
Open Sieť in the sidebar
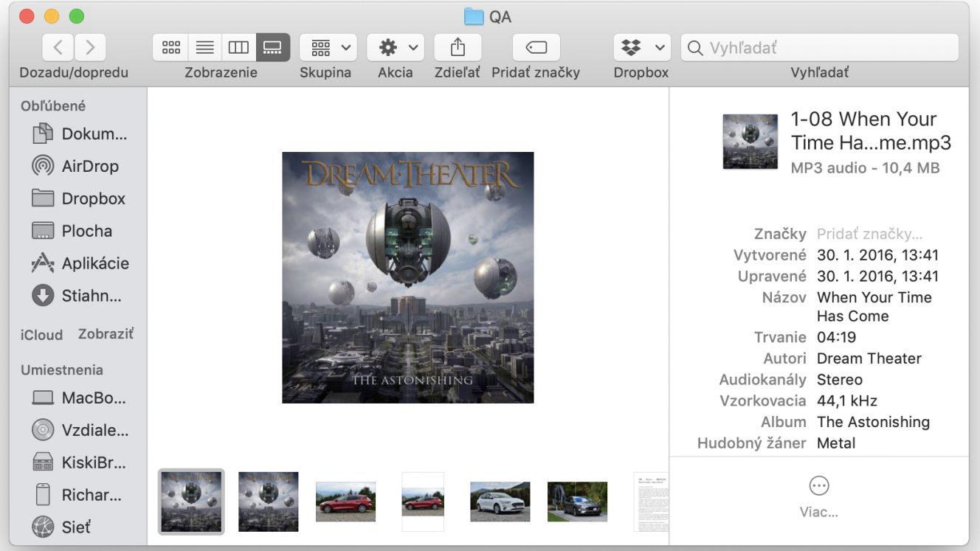pyautogui.click(x=61, y=527)
